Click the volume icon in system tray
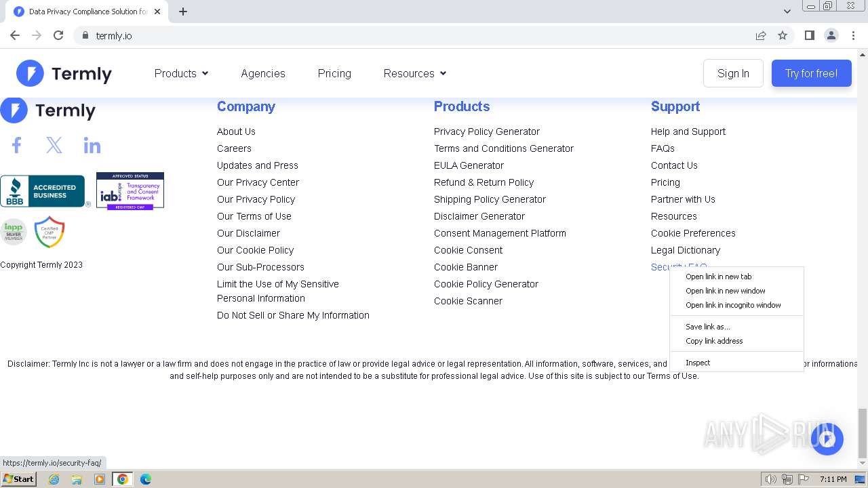This screenshot has height=488, width=868. [771, 479]
